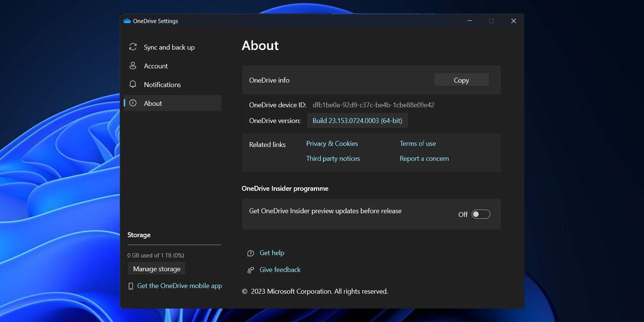Select the OneDrive device ID text

(x=372, y=105)
